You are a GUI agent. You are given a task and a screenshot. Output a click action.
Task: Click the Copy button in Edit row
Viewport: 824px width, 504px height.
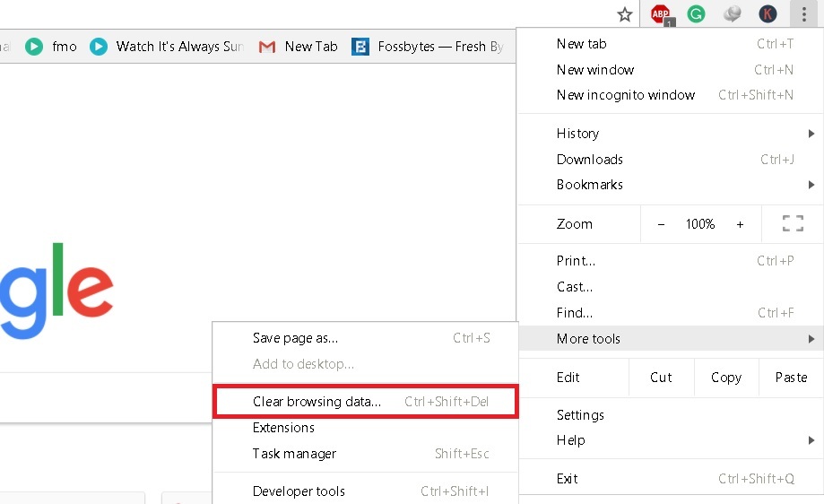tap(725, 378)
